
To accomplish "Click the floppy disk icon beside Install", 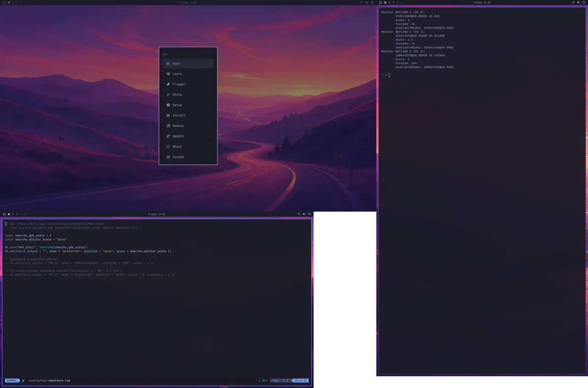I will pos(168,115).
